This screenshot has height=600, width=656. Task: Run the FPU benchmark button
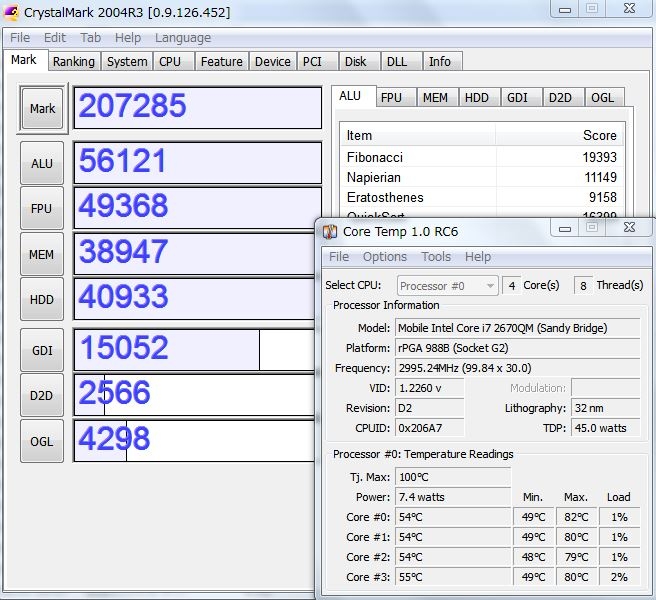pyautogui.click(x=42, y=208)
